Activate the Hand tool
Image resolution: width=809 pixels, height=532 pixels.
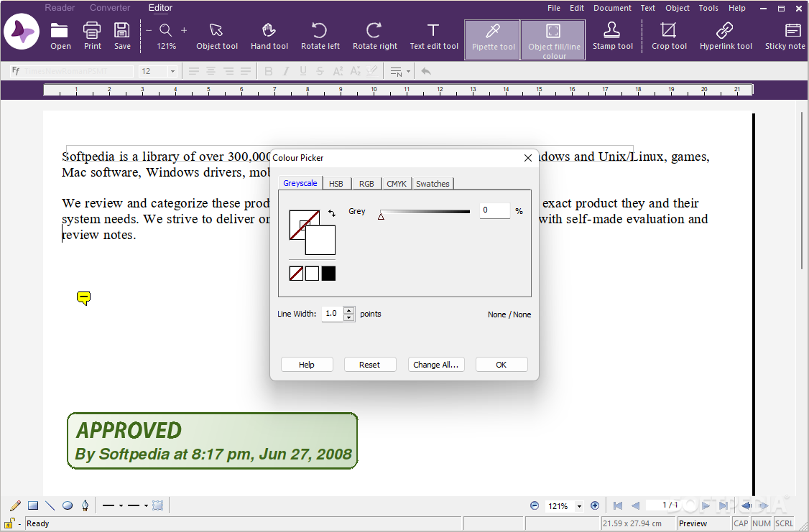point(269,36)
